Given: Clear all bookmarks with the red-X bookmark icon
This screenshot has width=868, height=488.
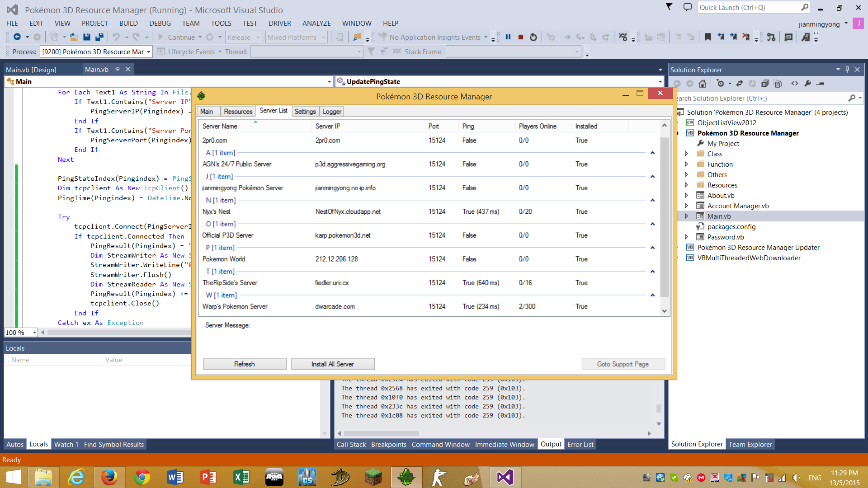Looking at the screenshot, I should 746,37.
